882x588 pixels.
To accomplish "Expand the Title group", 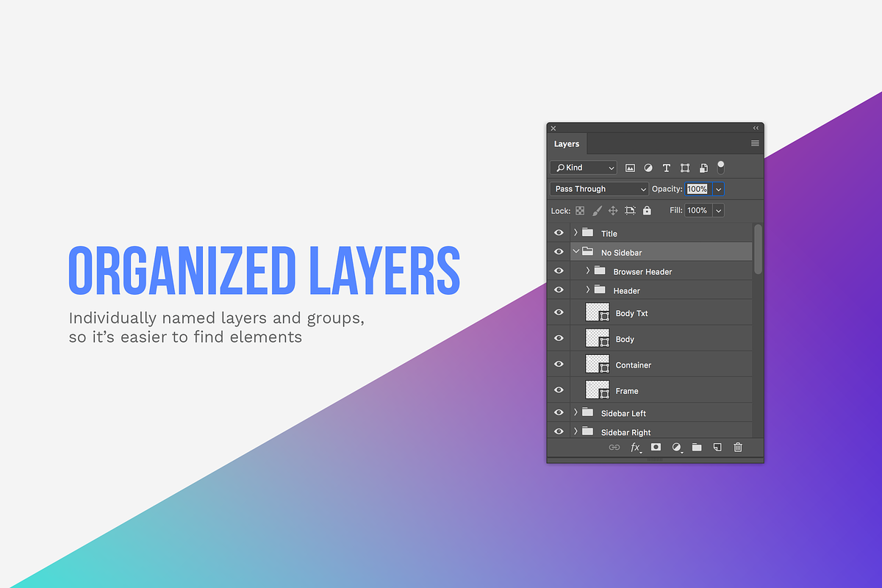I will (x=576, y=233).
